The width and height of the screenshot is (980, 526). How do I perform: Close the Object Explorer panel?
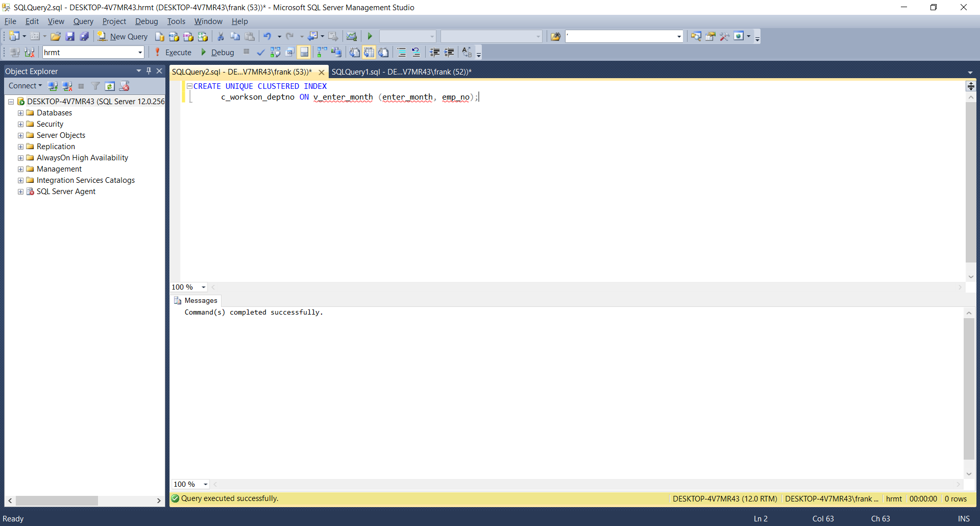pos(159,71)
